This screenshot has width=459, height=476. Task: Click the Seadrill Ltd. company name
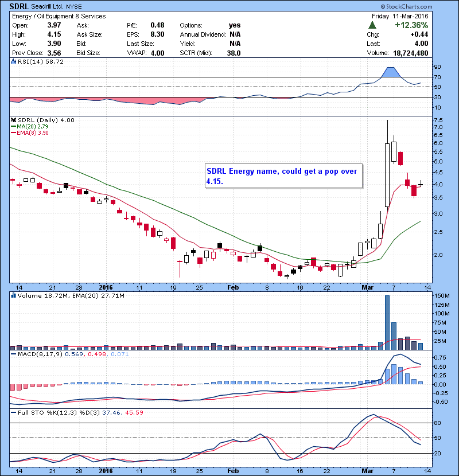coord(47,6)
